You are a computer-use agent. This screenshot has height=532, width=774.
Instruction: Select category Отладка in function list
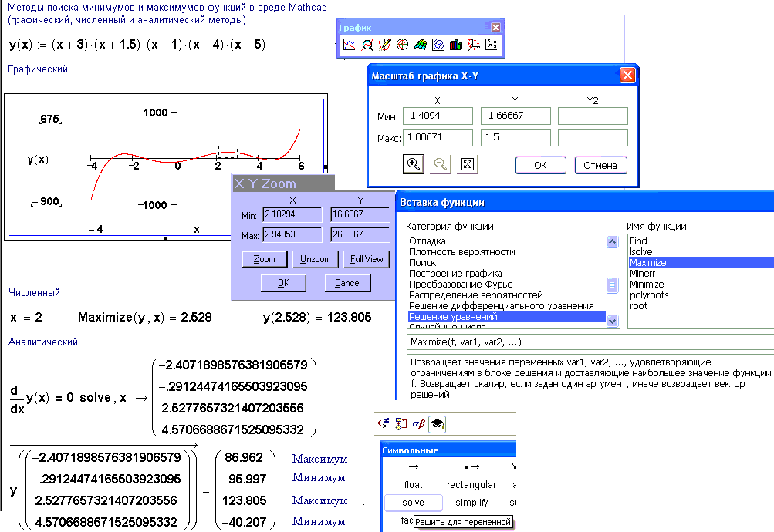pos(506,241)
